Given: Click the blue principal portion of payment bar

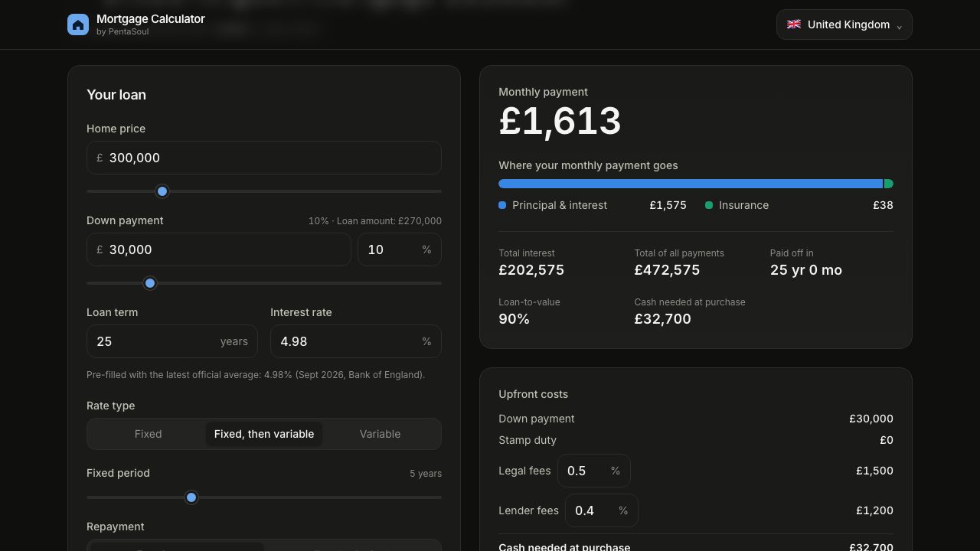Looking at the screenshot, I should click(x=691, y=184).
